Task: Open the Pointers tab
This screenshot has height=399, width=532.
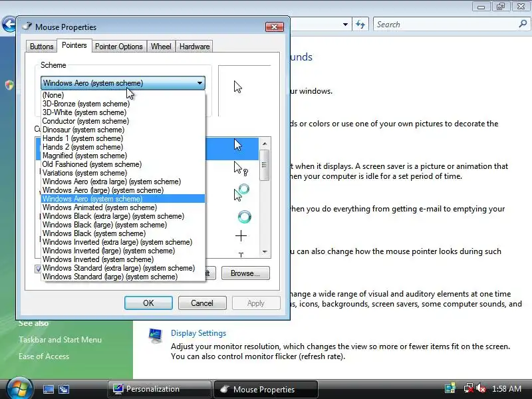Action: [x=74, y=45]
